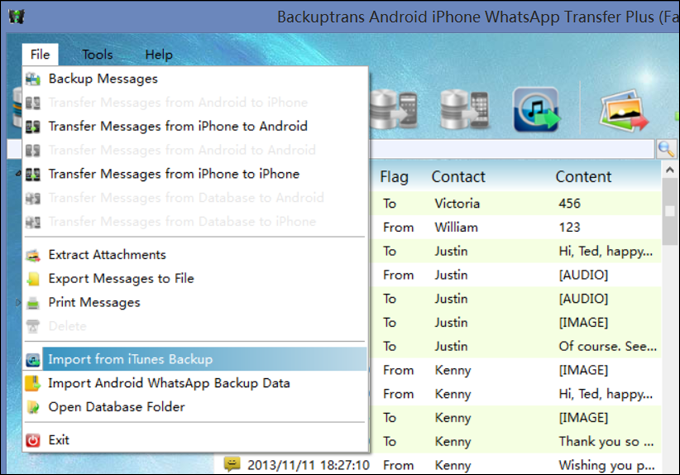The height and width of the screenshot is (475, 680).
Task: Click the vertical scrollbar thumb
Action: 670,211
